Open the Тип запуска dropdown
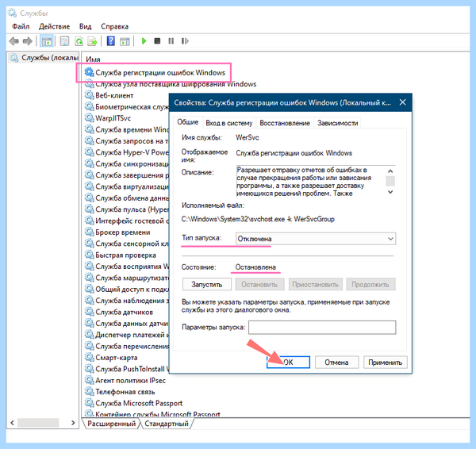 (316, 239)
